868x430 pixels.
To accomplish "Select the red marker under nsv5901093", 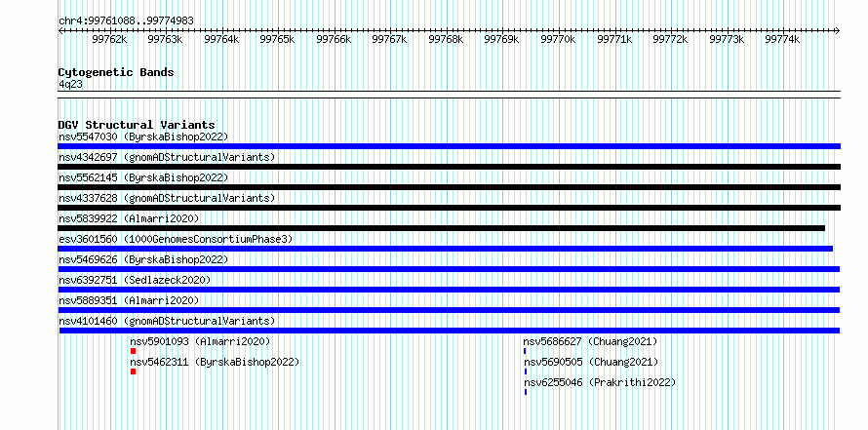I will pyautogui.click(x=133, y=351).
